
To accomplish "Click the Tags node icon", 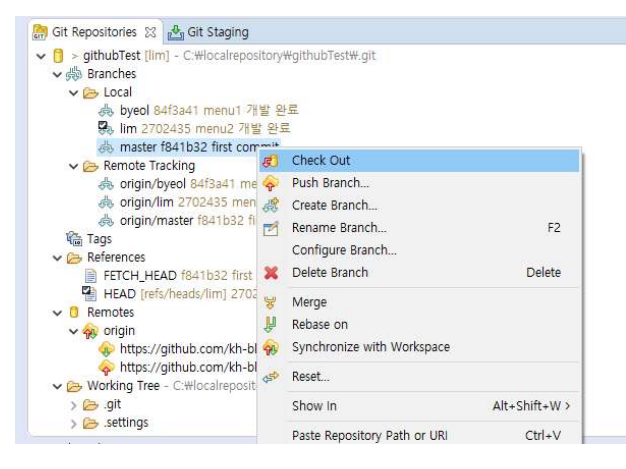I will click(74, 239).
